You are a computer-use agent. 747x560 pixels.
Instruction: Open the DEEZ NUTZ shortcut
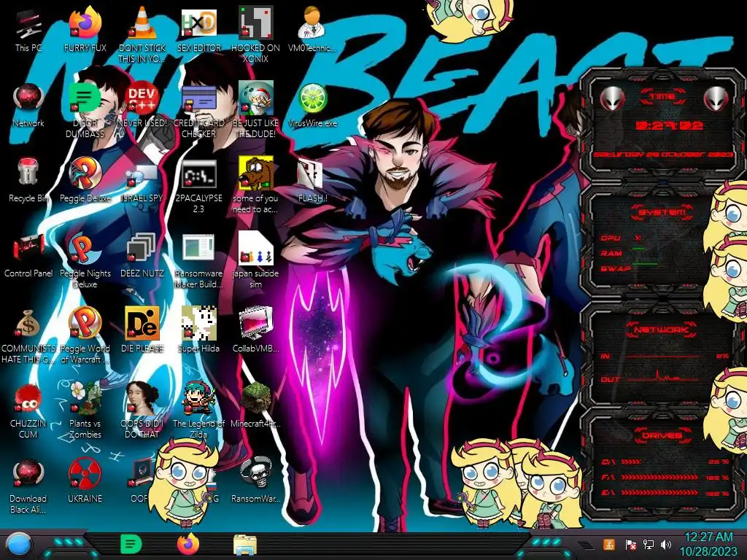coord(142,255)
